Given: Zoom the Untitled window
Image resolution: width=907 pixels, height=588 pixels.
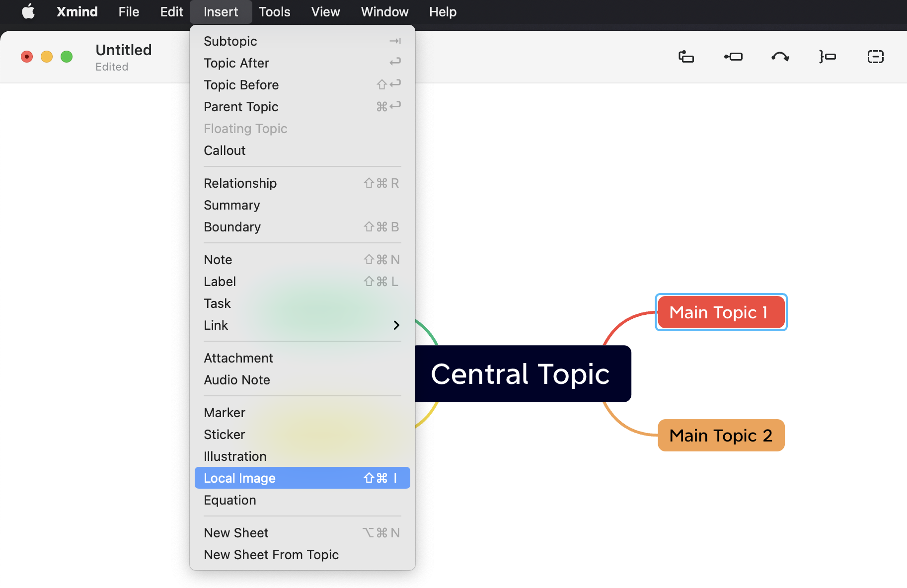Looking at the screenshot, I should click(67, 57).
